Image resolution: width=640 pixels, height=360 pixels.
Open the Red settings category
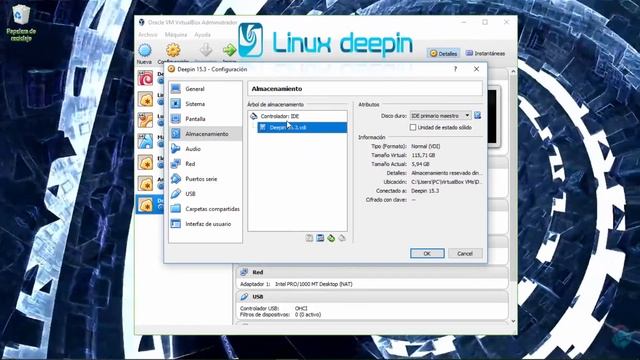tap(205, 164)
